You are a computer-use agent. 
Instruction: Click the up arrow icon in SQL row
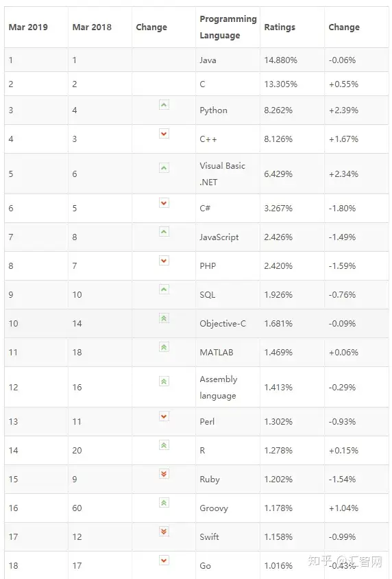click(164, 289)
